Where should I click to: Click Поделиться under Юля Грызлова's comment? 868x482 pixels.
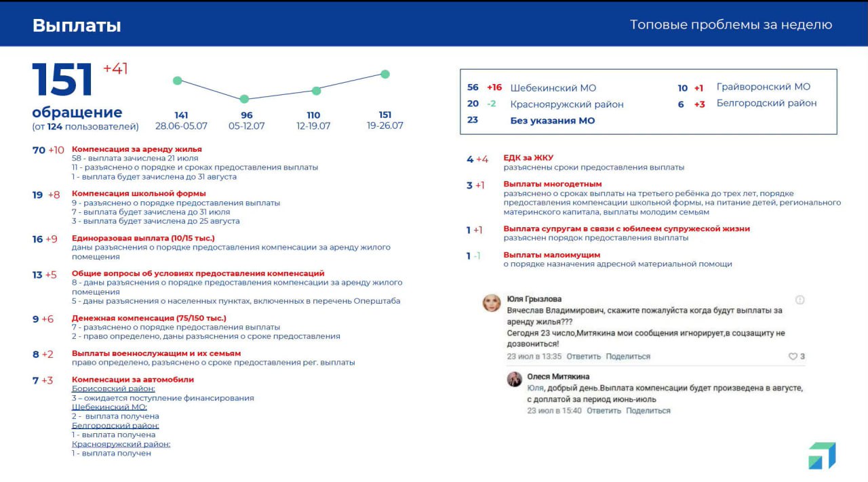(x=628, y=357)
